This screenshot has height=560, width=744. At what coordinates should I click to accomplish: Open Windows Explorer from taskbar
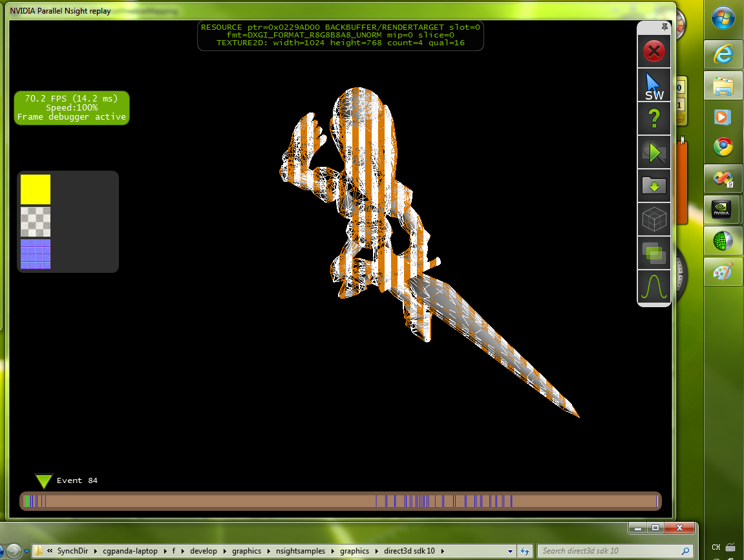pyautogui.click(x=723, y=86)
